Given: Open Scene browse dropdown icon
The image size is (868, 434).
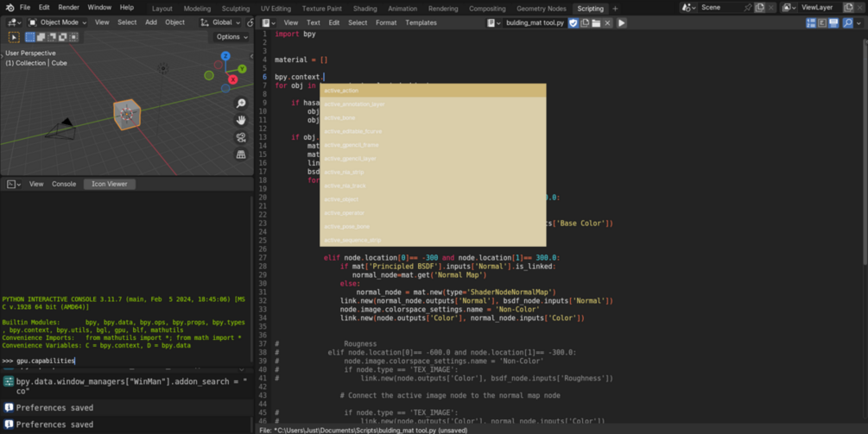Looking at the screenshot, I should [689, 7].
